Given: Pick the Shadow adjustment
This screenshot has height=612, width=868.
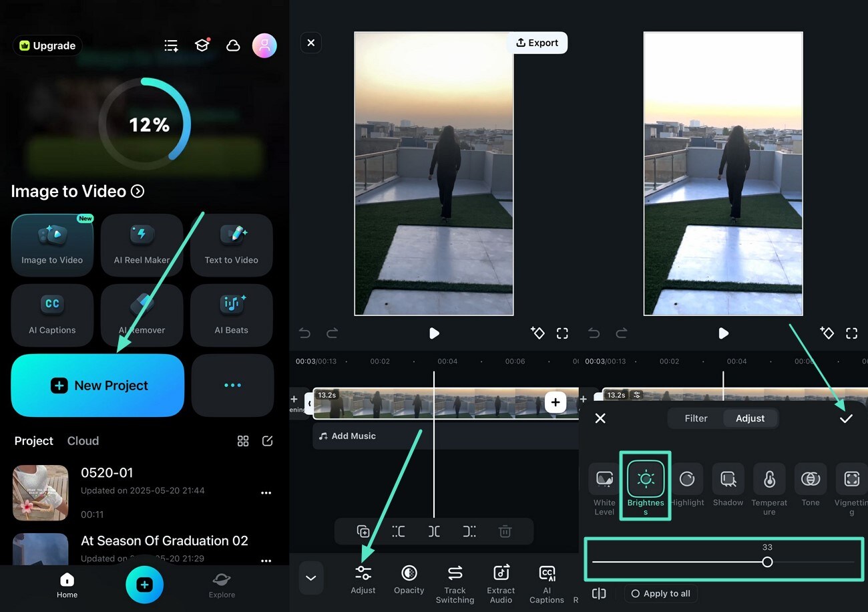Looking at the screenshot, I should tap(728, 485).
